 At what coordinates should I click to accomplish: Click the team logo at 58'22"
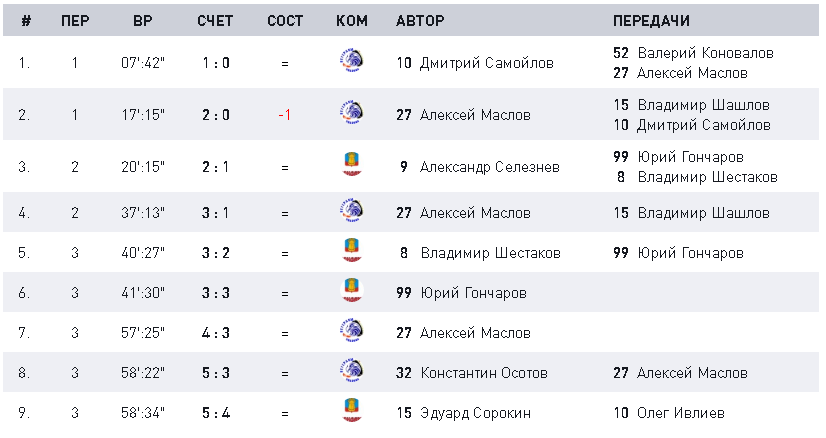351,371
